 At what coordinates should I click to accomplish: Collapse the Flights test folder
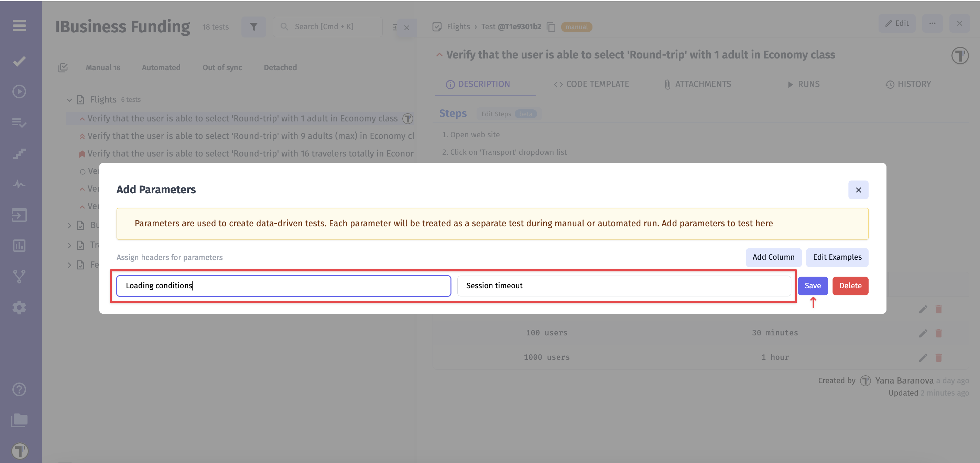pos(69,100)
